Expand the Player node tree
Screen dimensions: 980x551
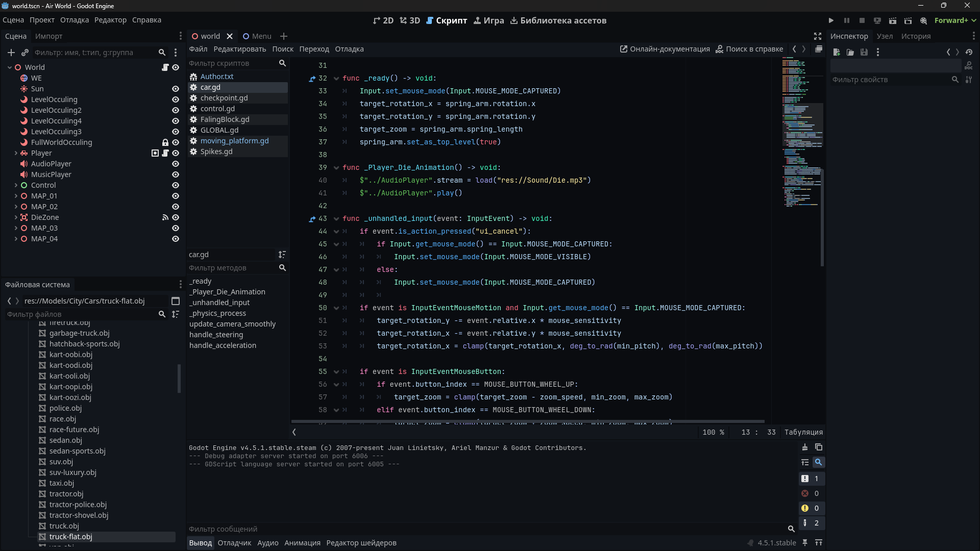[16, 153]
